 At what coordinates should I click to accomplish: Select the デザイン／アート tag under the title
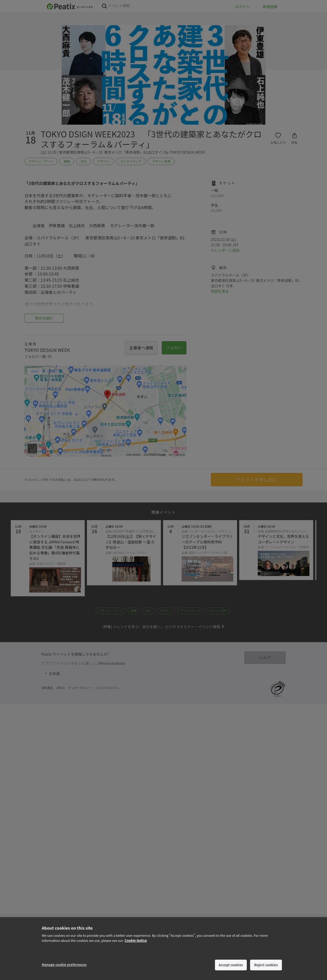[41, 161]
